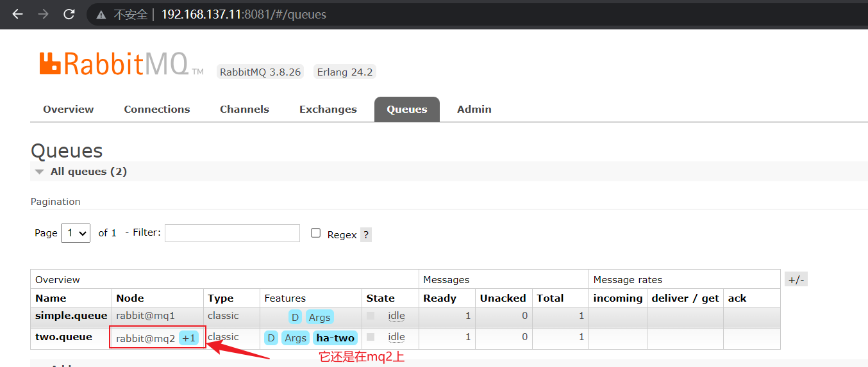The height and width of the screenshot is (367, 868).
Task: Click the Queues page heading
Action: point(67,151)
